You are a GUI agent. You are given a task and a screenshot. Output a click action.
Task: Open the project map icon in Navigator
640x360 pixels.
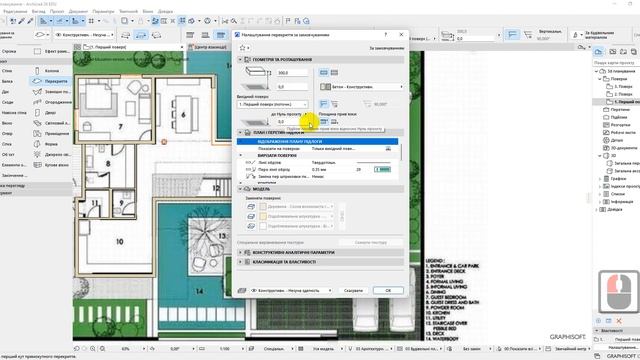pyautogui.click(x=598, y=52)
